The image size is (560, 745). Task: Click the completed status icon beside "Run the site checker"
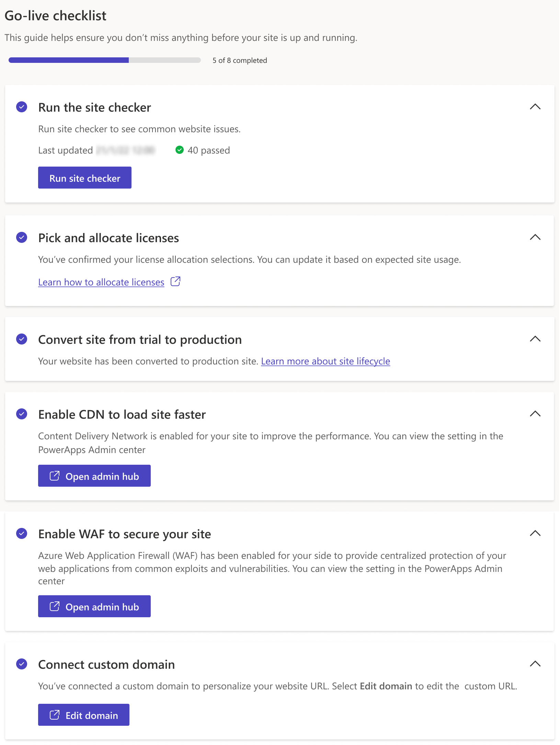click(22, 107)
